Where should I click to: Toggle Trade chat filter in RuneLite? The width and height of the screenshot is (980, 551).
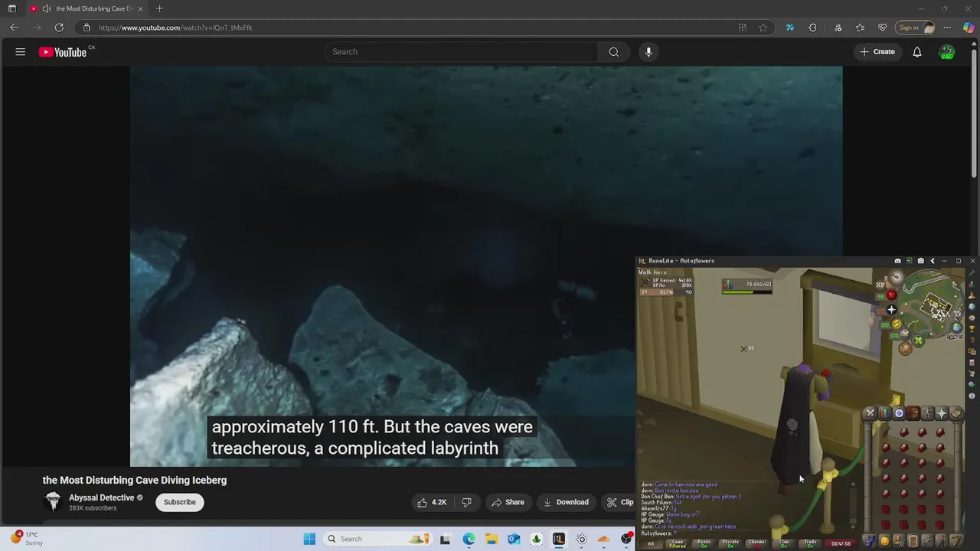pyautogui.click(x=810, y=543)
